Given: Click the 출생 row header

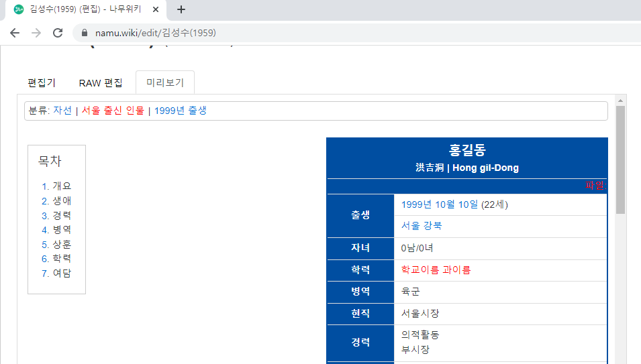Looking at the screenshot, I should pyautogui.click(x=360, y=215).
